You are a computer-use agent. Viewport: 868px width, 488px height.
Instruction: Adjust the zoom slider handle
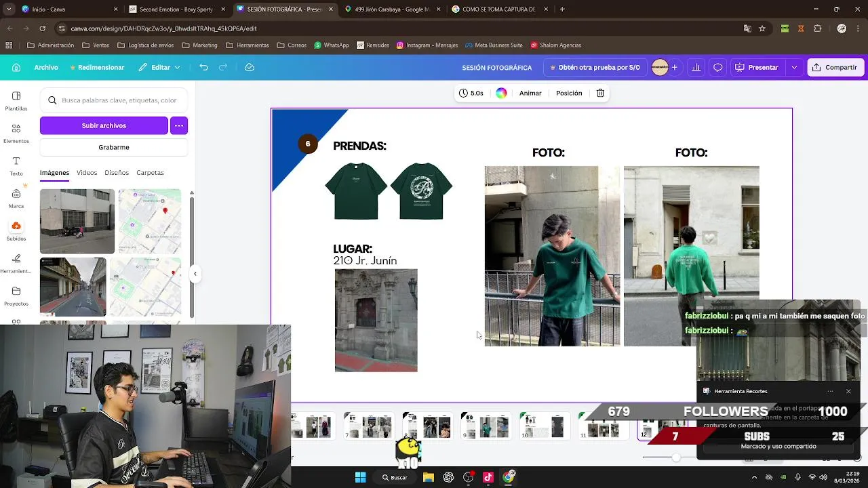pyautogui.click(x=676, y=457)
